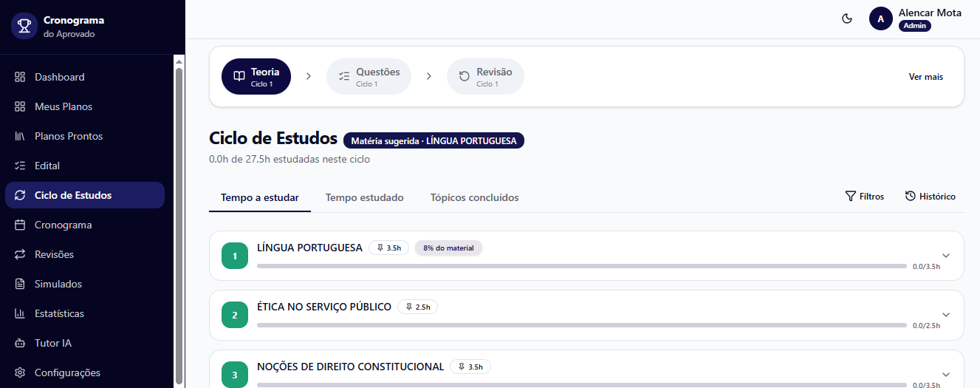This screenshot has height=388, width=980.
Task: Click the Filtros funnel icon
Action: coord(851,196)
